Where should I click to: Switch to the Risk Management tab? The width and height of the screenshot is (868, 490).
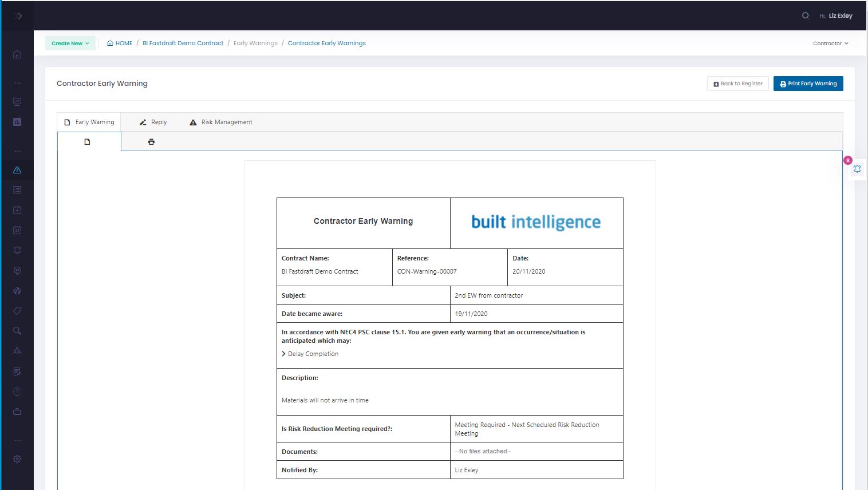click(220, 121)
